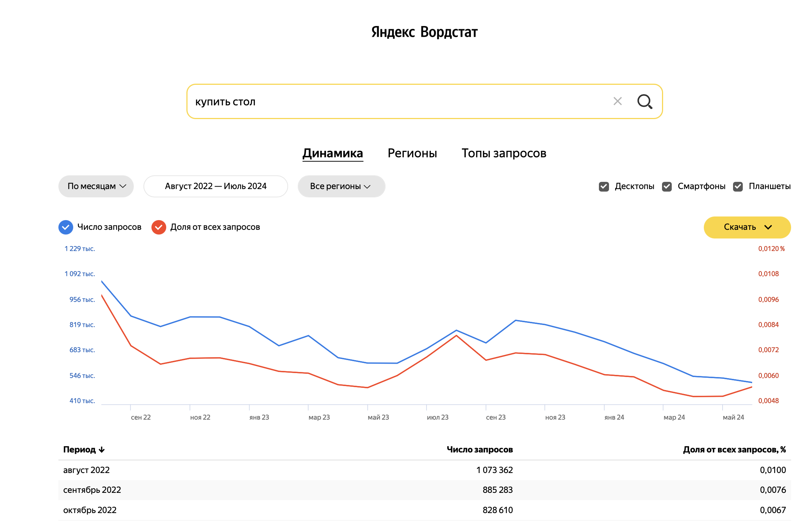812x521 pixels.
Task: Uncheck the Смартфоны checkbox
Action: pyautogui.click(x=667, y=187)
